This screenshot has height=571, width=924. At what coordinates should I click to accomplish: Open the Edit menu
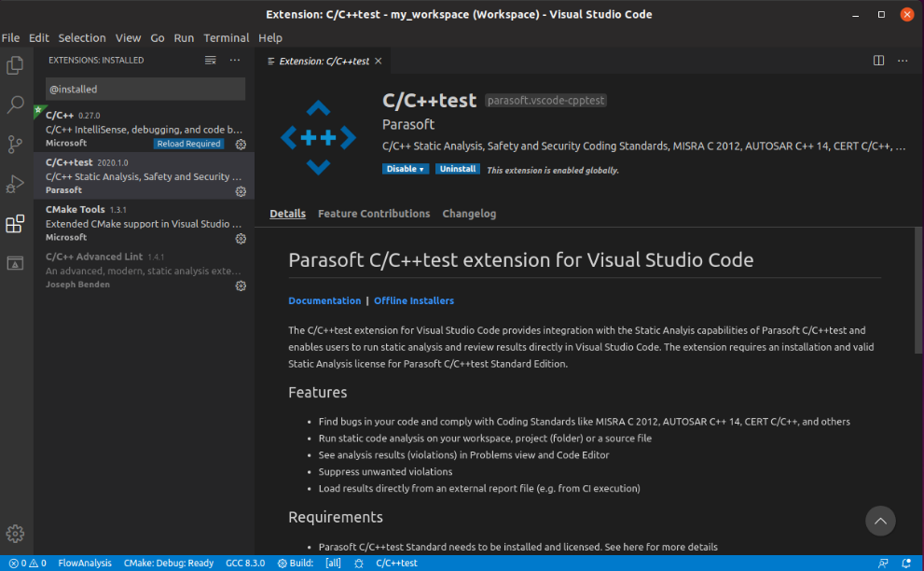(39, 37)
